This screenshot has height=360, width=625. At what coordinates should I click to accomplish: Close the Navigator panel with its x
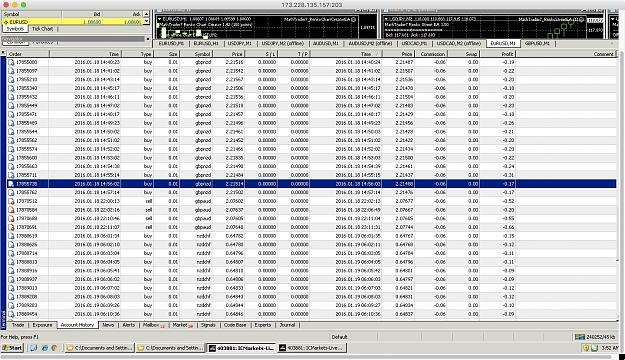pyautogui.click(x=148, y=39)
